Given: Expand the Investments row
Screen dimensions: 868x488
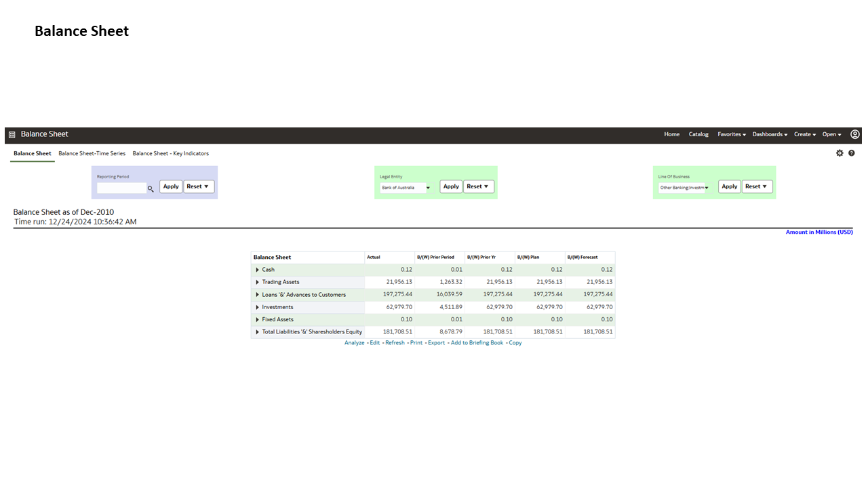Looking at the screenshot, I should coord(258,307).
